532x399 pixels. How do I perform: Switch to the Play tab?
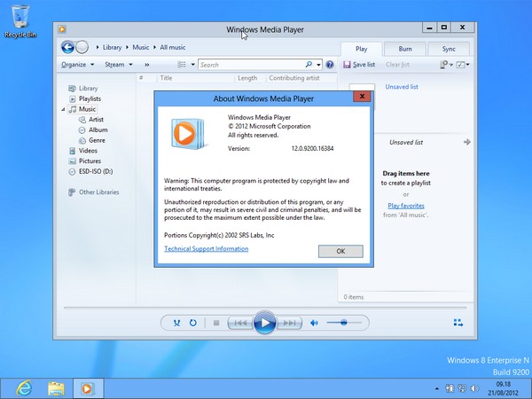(362, 49)
